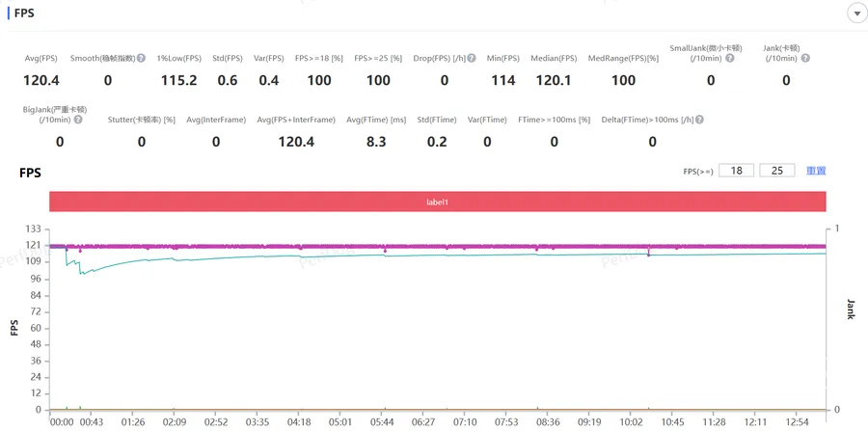Click the FPS section title header
This screenshot has width=868, height=431.
(x=24, y=13)
